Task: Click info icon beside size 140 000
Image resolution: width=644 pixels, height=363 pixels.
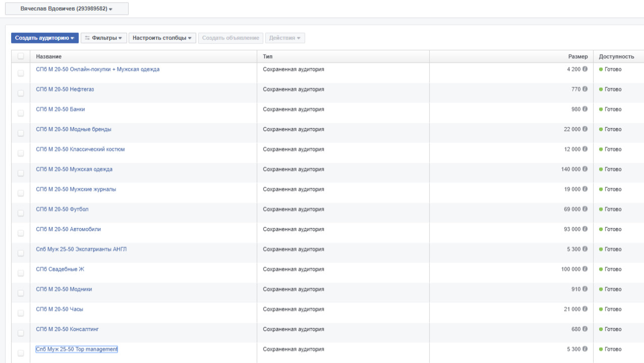Action: (x=585, y=169)
